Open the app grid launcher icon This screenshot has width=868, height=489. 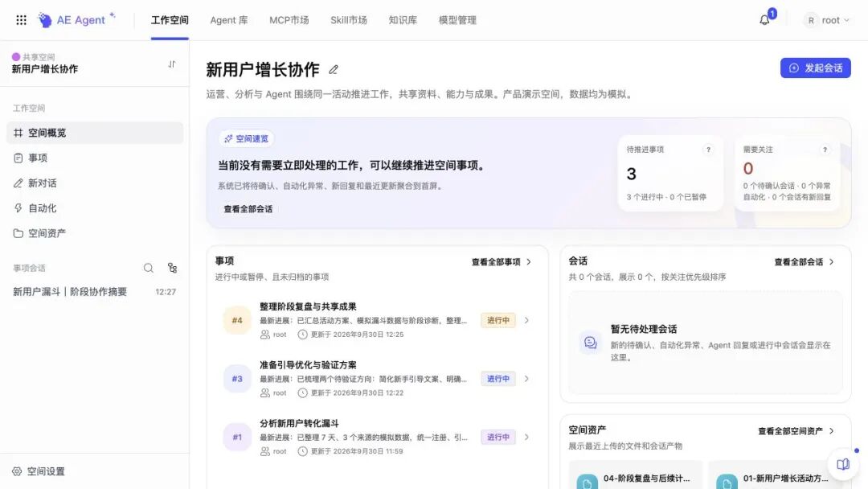(x=21, y=20)
